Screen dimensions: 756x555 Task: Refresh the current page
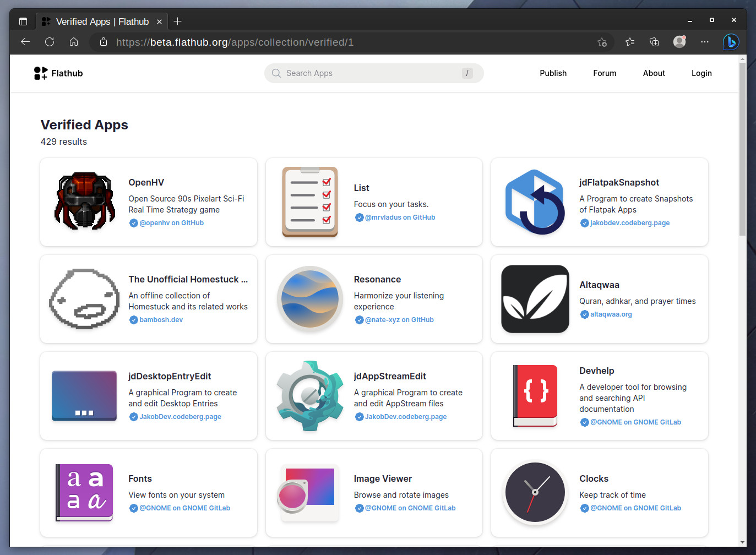(50, 42)
